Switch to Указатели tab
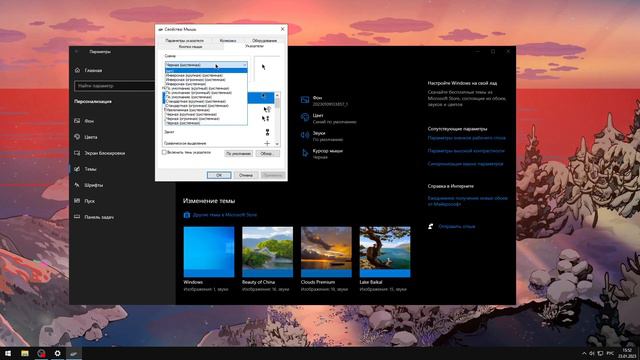Viewport: 640px width, 360px height. click(254, 46)
